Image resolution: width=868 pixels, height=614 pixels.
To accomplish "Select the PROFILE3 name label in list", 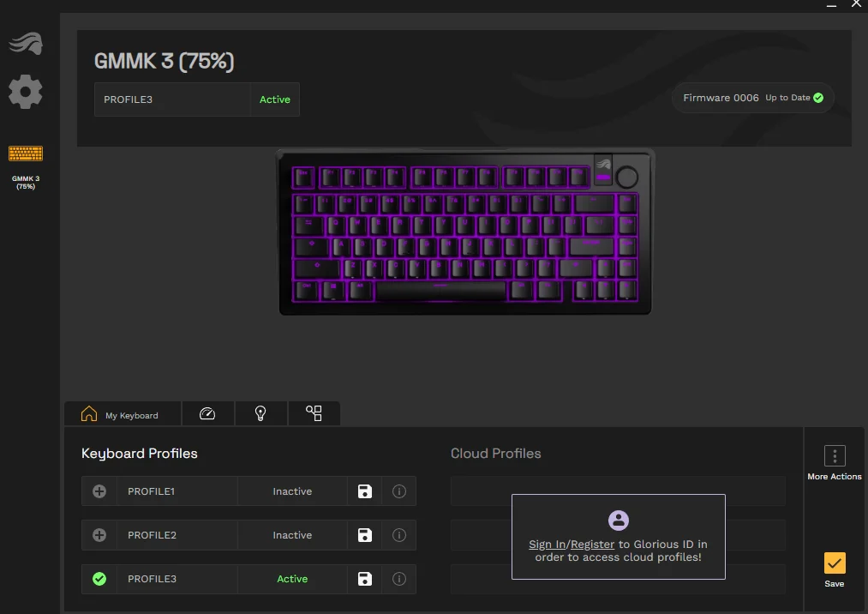I will pos(152,579).
